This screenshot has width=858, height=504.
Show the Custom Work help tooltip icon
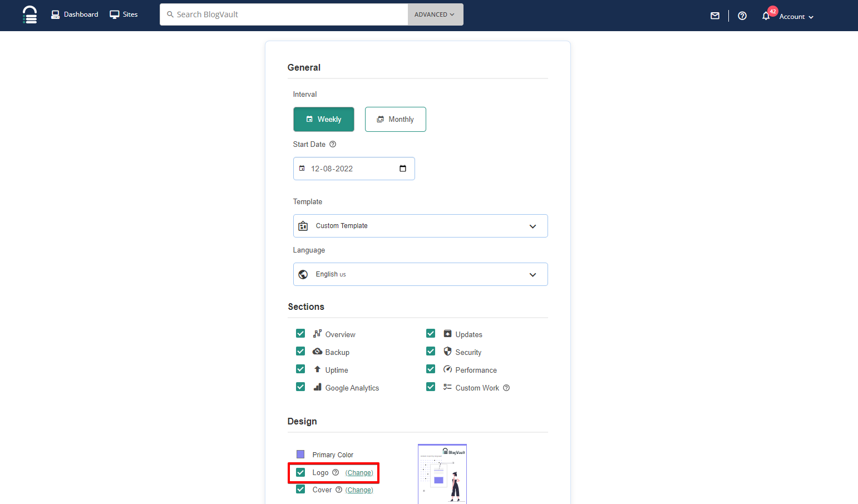(506, 388)
